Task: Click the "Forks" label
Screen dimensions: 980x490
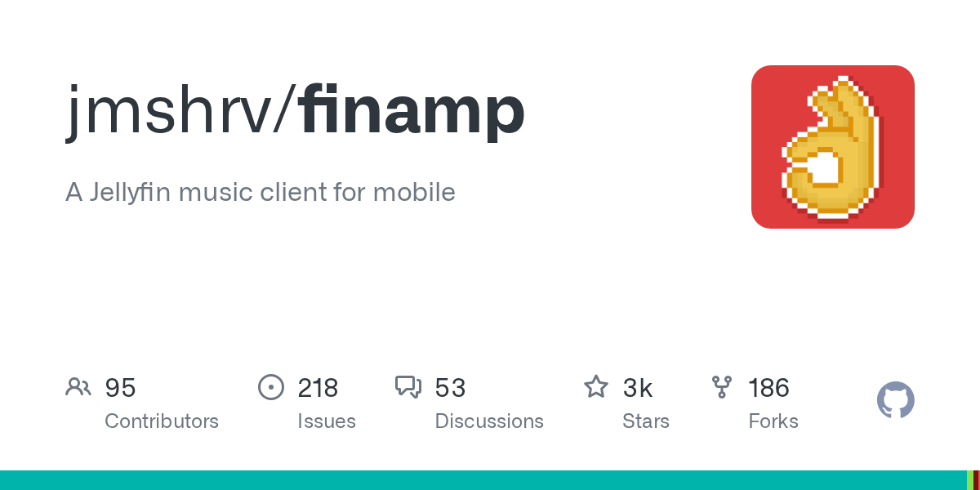Action: tap(773, 421)
